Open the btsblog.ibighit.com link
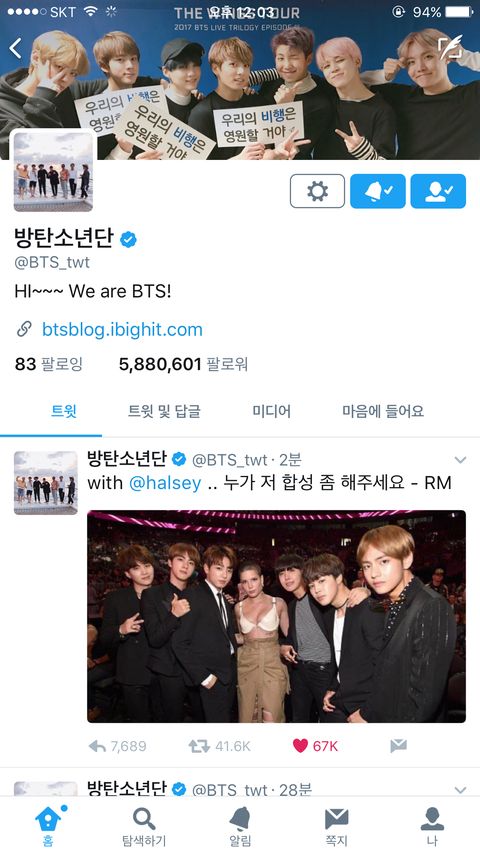 [122, 329]
